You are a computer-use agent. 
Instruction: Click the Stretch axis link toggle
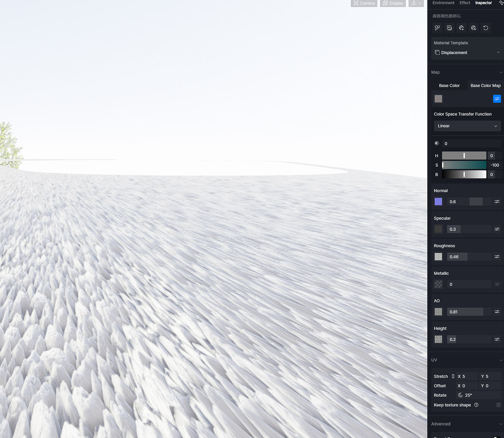point(452,376)
